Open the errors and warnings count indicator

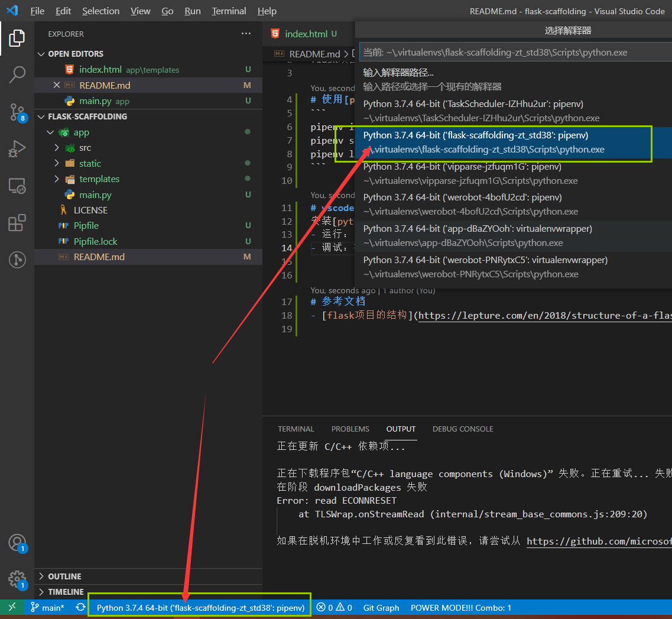click(x=335, y=607)
